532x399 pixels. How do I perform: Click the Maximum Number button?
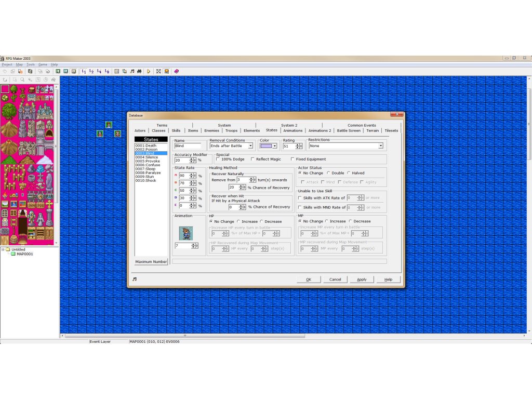click(x=151, y=262)
